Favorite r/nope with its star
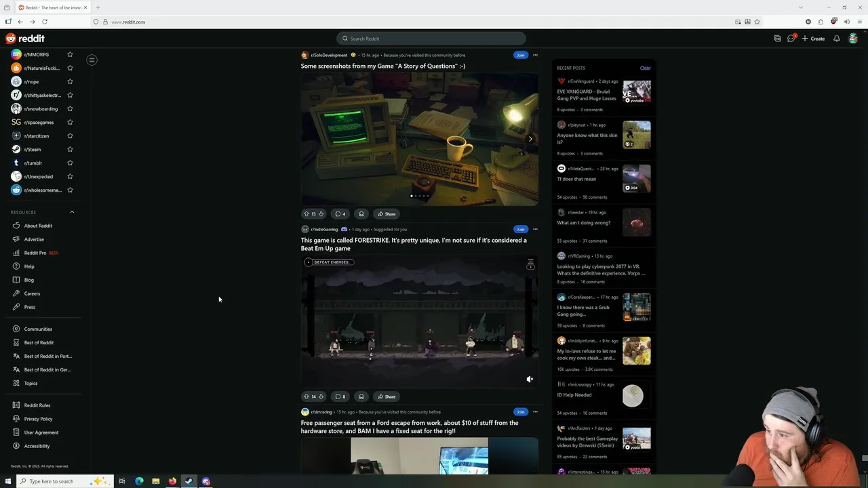The height and width of the screenshot is (488, 868). (x=70, y=81)
